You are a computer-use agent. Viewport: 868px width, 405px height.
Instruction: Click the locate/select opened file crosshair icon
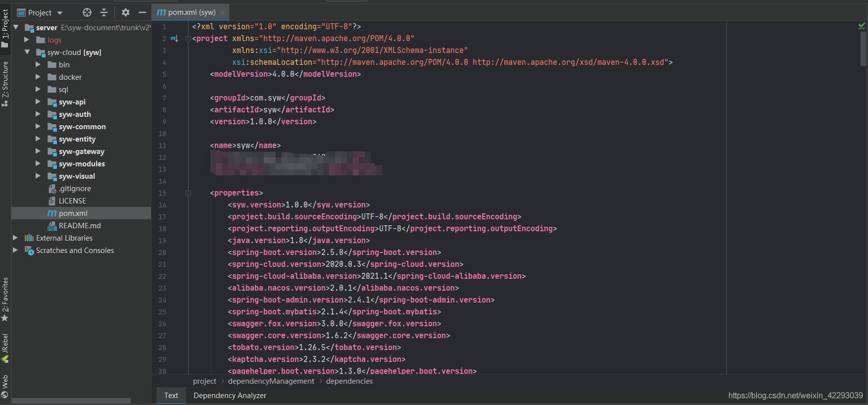[x=87, y=12]
